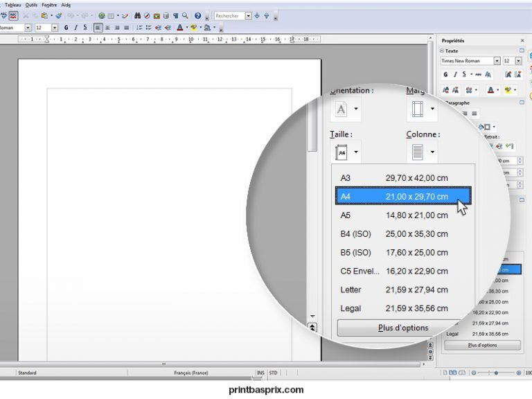Toggle nonprinting characters pilcrow icon
The image size is (532, 399).
pyautogui.click(x=175, y=16)
